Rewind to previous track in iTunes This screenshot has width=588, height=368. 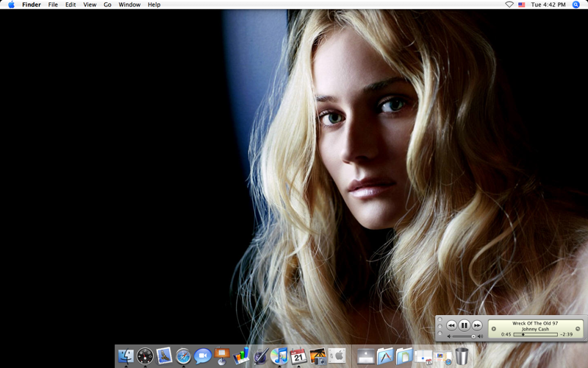pyautogui.click(x=451, y=325)
